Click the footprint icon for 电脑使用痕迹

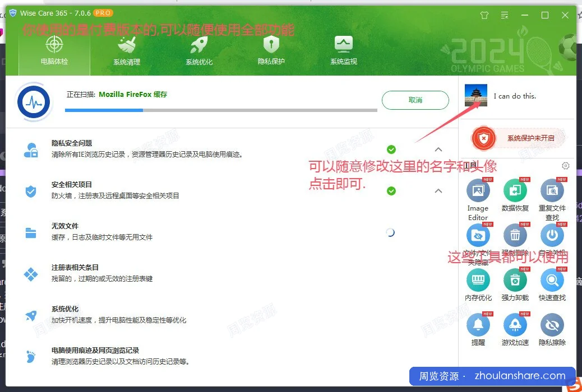pyautogui.click(x=31, y=357)
